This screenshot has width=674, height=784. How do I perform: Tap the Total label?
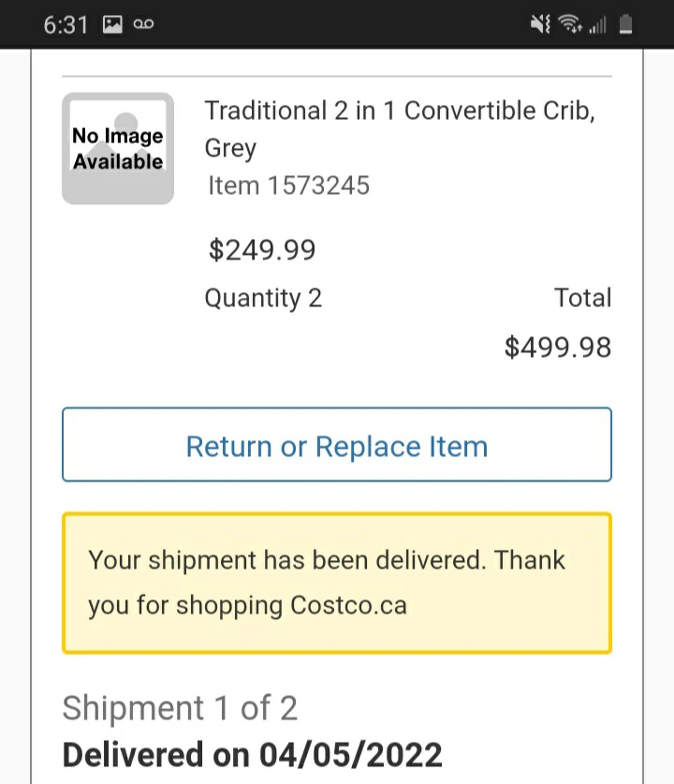point(582,298)
